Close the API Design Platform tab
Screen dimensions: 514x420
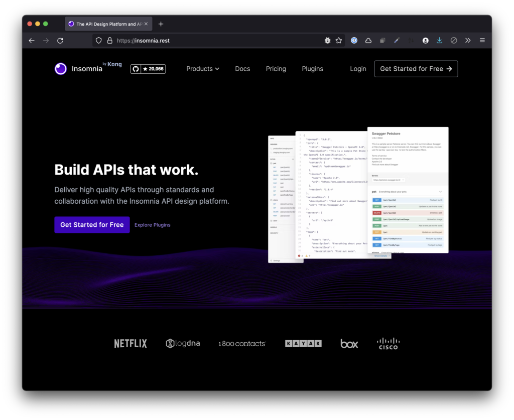(x=146, y=24)
